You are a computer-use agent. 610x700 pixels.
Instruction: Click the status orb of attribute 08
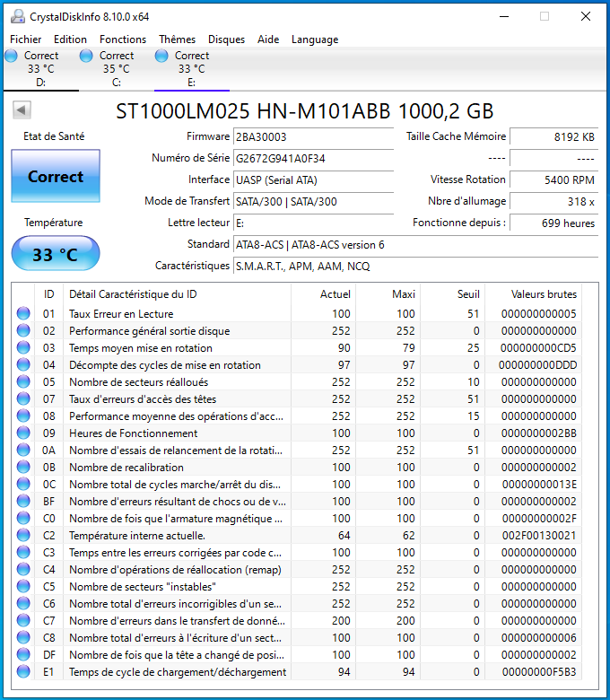pyautogui.click(x=23, y=416)
